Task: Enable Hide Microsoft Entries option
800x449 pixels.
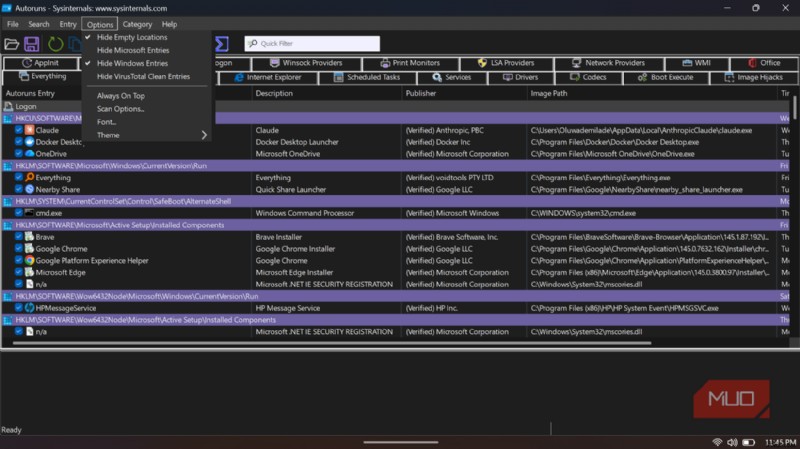Action: tap(146, 50)
